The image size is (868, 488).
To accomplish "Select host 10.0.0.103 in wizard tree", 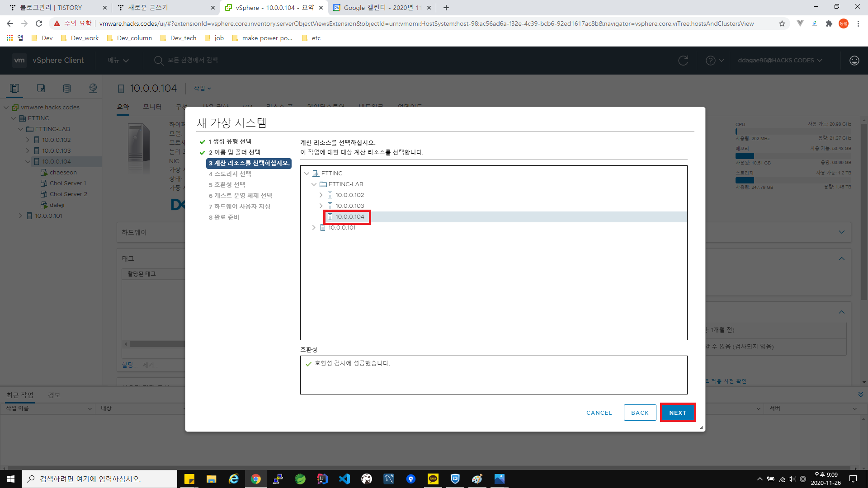I will [349, 206].
